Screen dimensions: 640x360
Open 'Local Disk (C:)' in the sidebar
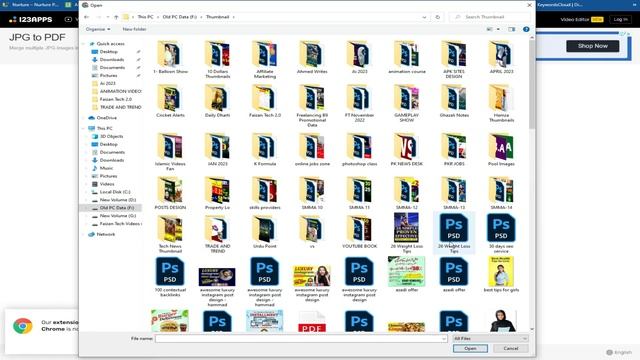pos(111,192)
